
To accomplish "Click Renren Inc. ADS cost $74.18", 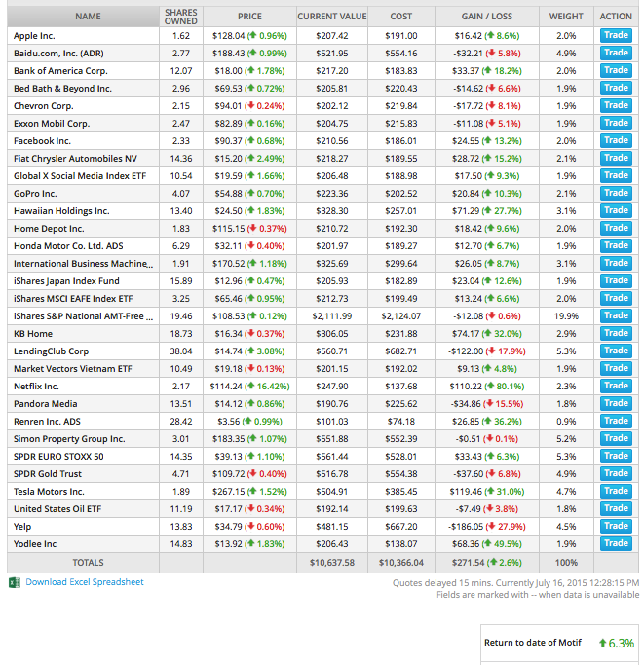I will point(401,422).
